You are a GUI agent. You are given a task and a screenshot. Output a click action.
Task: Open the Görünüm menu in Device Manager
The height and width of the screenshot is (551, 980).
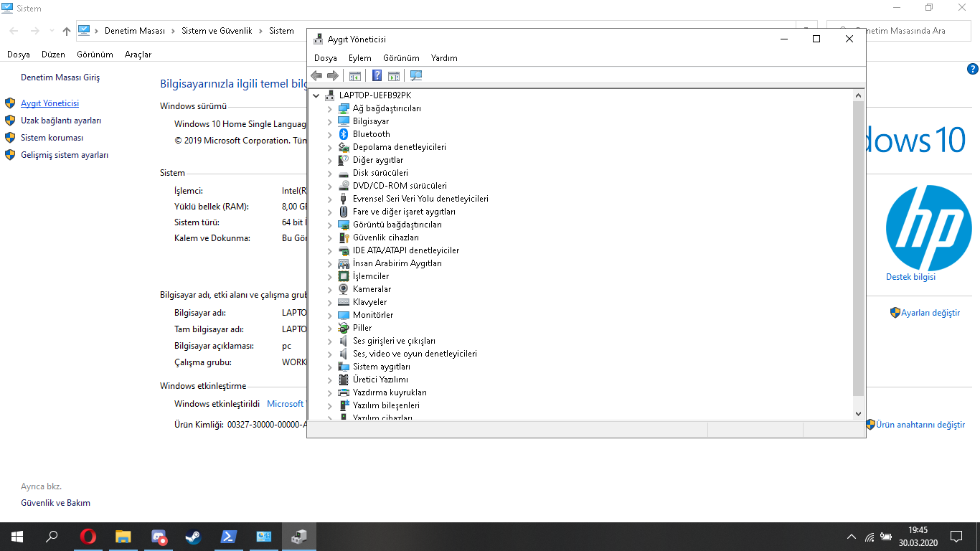tap(401, 58)
